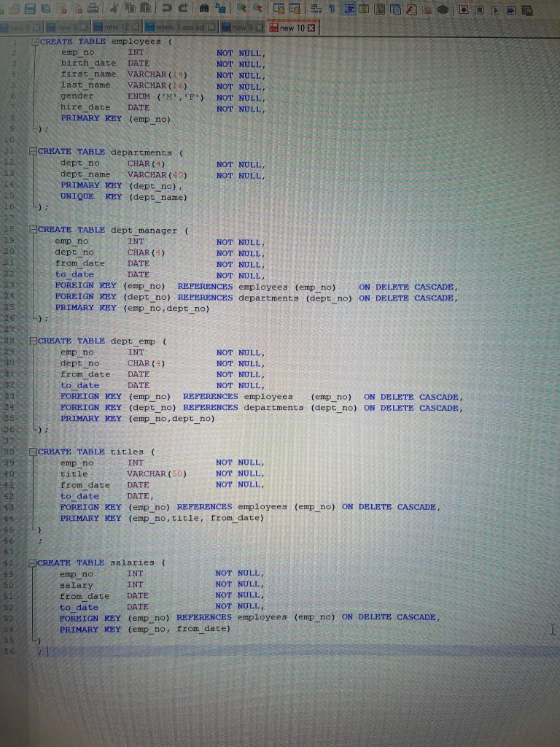Undo the last edit with the Undo arrow
The width and height of the screenshot is (560, 747).
[167, 8]
